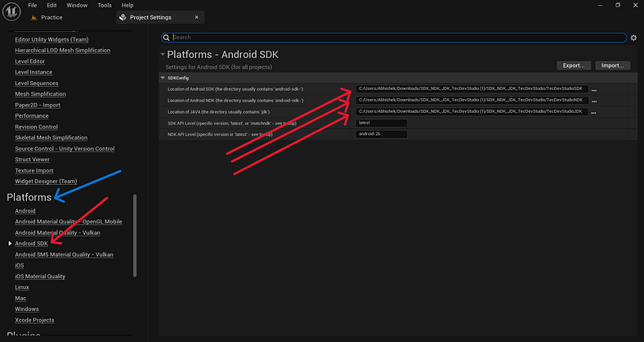Open Mesh Simplification settings
Viewport: 644px width, 342px height.
(40, 94)
